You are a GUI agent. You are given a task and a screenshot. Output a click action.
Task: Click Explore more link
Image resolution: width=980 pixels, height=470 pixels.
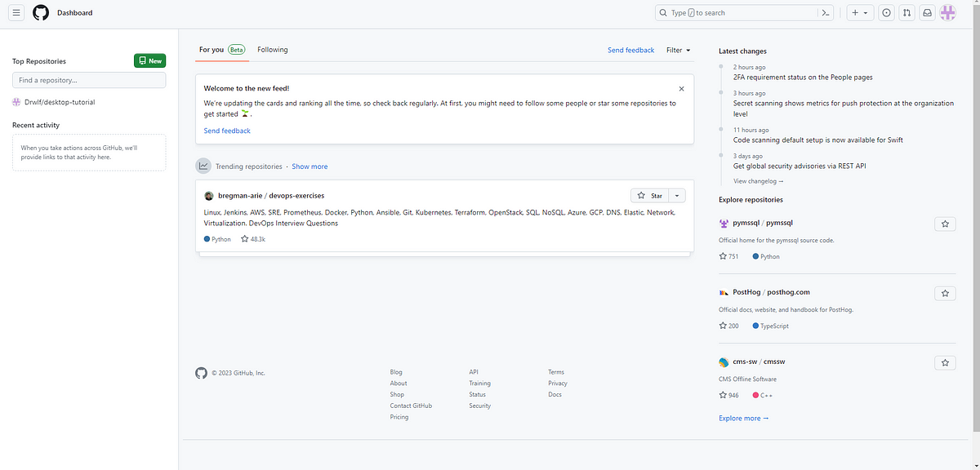[744, 419]
